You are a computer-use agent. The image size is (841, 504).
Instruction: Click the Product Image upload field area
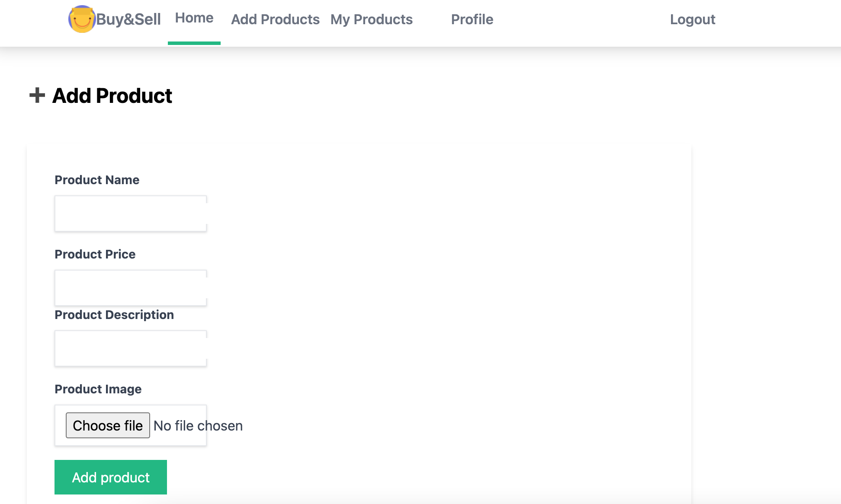click(130, 425)
